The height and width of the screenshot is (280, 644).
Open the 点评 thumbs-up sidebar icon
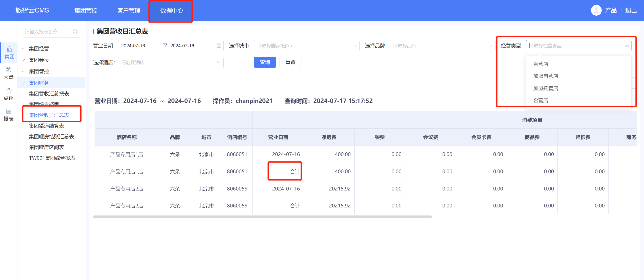[x=8, y=94]
